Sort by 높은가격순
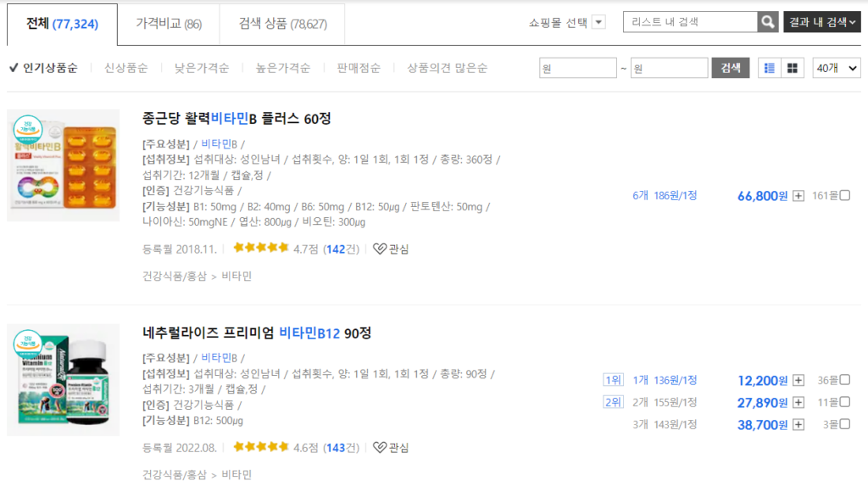The height and width of the screenshot is (492, 868). point(283,68)
